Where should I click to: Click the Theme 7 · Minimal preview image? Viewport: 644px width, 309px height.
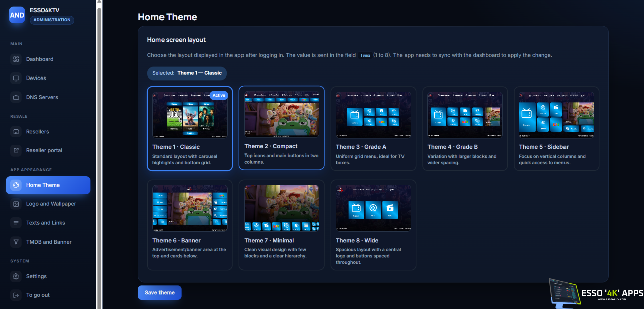pyautogui.click(x=282, y=208)
